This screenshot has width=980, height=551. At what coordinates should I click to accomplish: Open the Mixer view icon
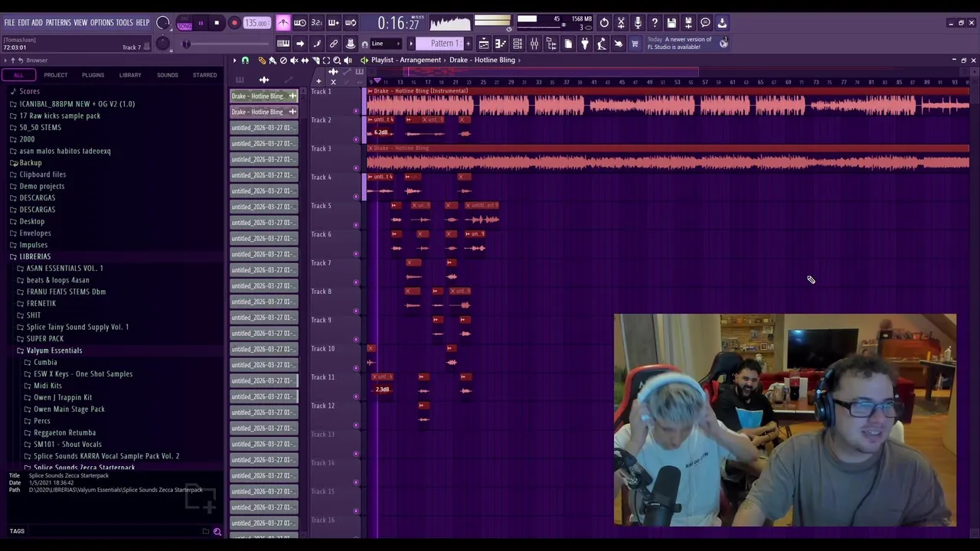[534, 44]
